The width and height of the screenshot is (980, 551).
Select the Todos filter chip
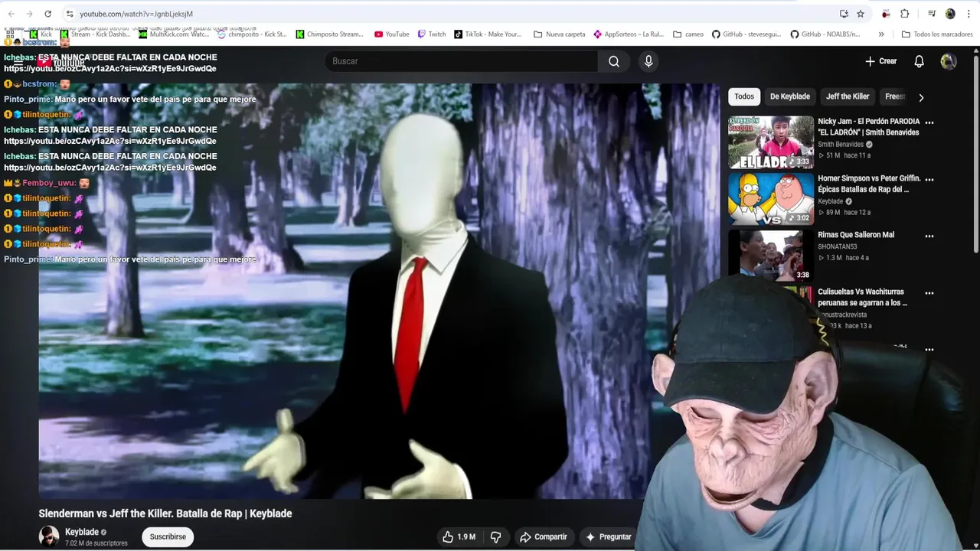[x=744, y=96]
